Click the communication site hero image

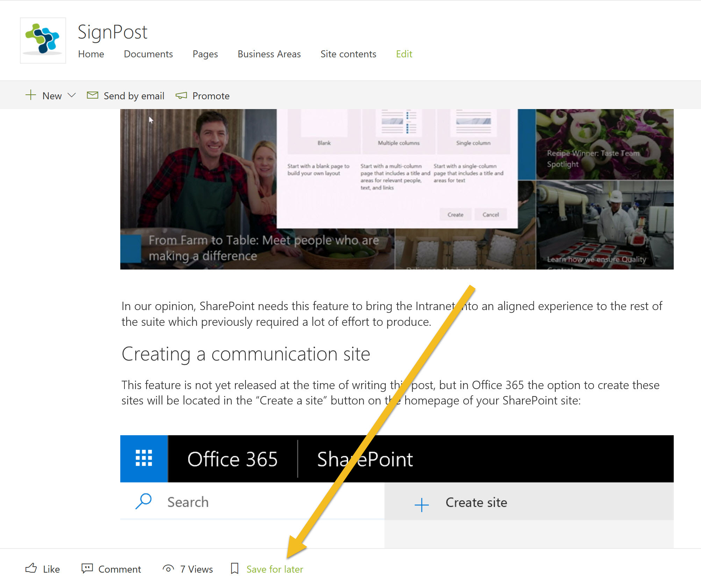[x=396, y=189]
